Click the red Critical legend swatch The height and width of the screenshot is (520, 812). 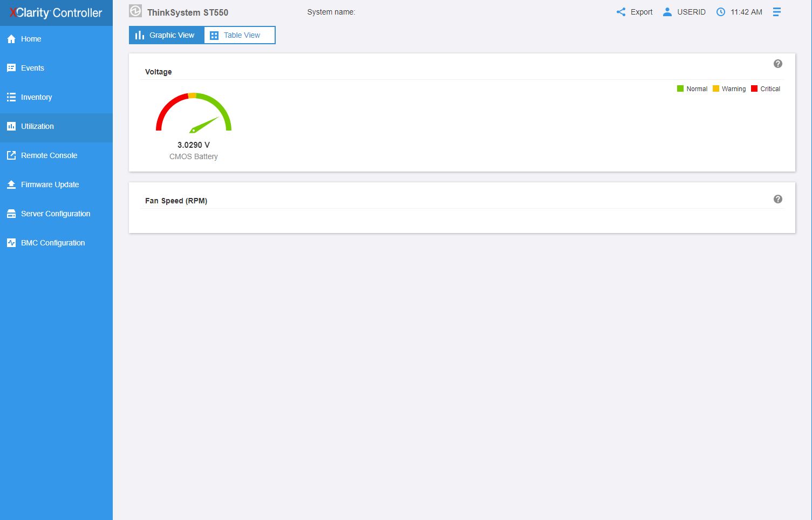[x=754, y=88]
